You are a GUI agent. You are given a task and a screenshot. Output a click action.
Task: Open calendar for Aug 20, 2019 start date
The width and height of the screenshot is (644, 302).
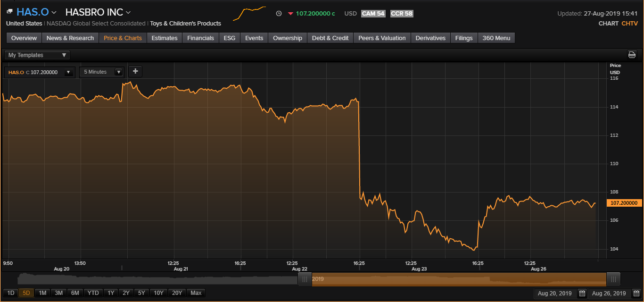coord(582,294)
